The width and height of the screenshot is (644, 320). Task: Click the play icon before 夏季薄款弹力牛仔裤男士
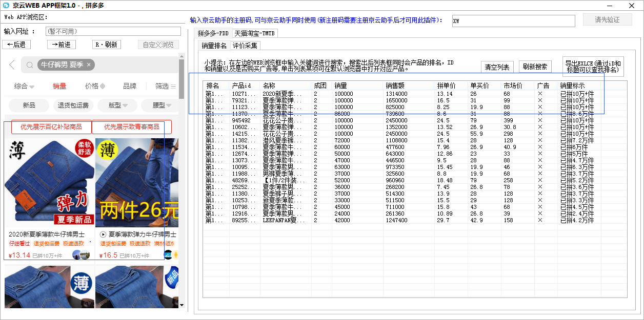(103, 234)
